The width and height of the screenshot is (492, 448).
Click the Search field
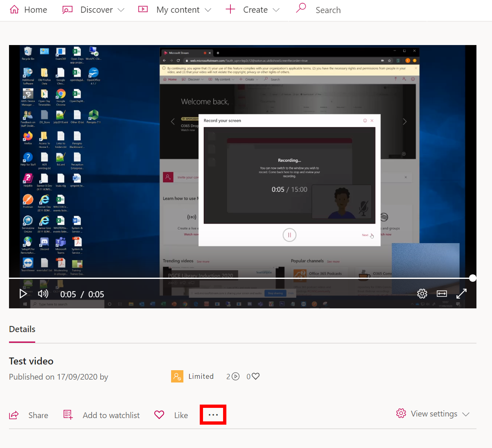tap(328, 10)
